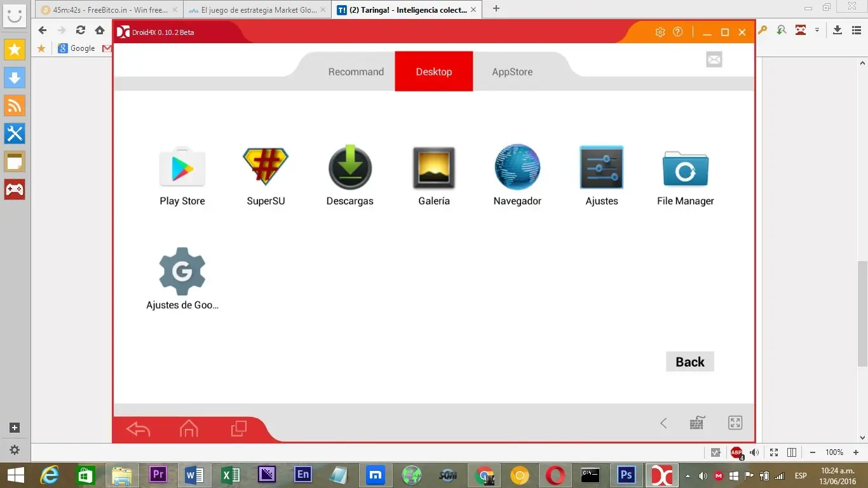
Task: Select the Taringa browser tab
Action: tap(407, 10)
